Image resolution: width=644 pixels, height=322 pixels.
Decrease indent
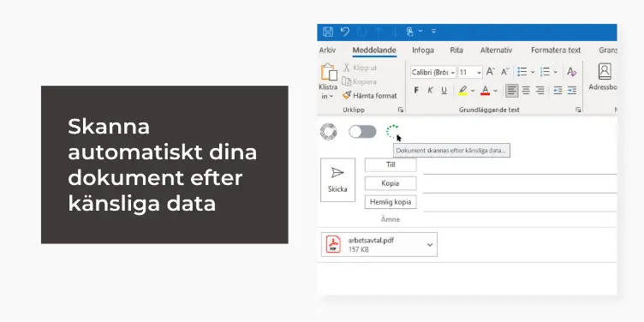558,91
